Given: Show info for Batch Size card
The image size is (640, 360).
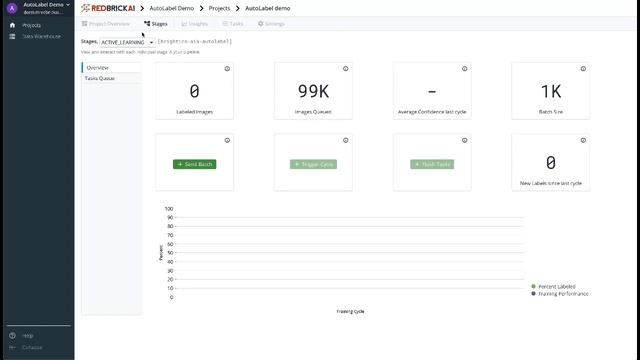Looking at the screenshot, I should (583, 69).
